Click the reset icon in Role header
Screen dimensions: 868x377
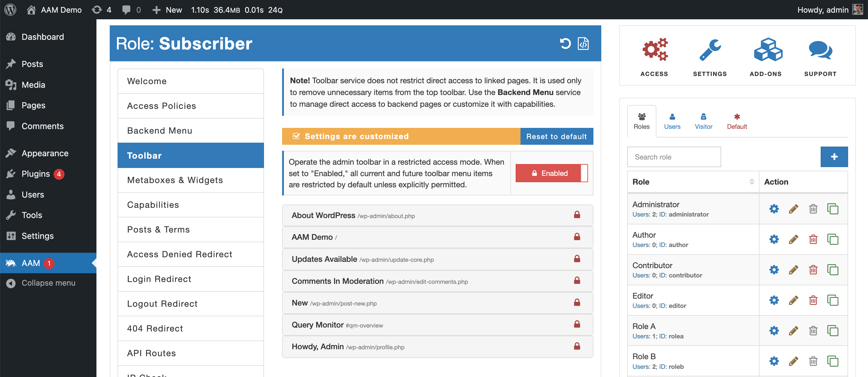(x=565, y=43)
